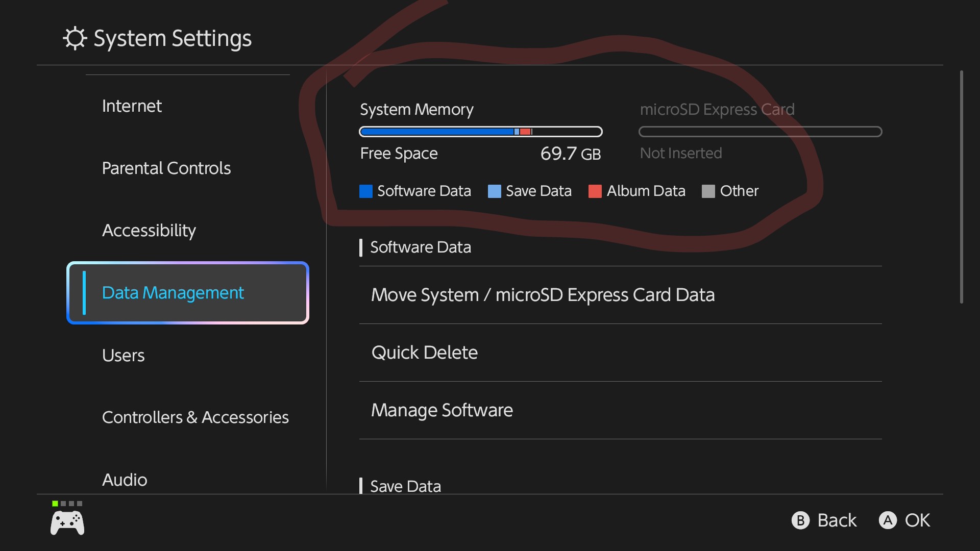The image size is (980, 551).
Task: Choose the Quick Delete option
Action: (425, 353)
